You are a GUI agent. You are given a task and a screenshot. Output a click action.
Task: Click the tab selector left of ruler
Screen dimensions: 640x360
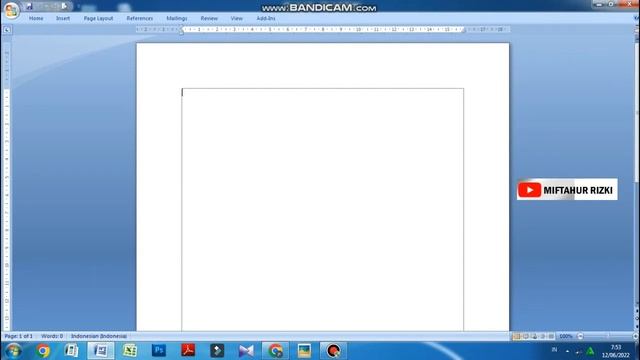[7, 30]
